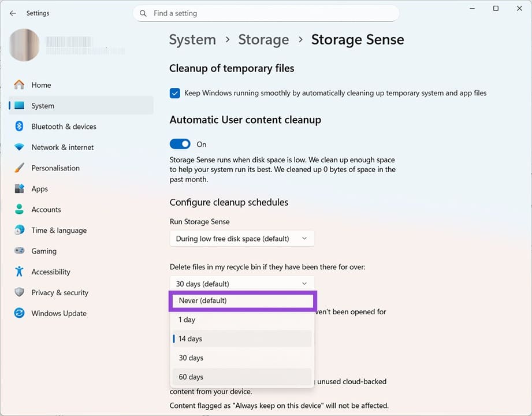Navigate to Storage via breadcrumb
The width and height of the screenshot is (532, 416).
coord(263,39)
